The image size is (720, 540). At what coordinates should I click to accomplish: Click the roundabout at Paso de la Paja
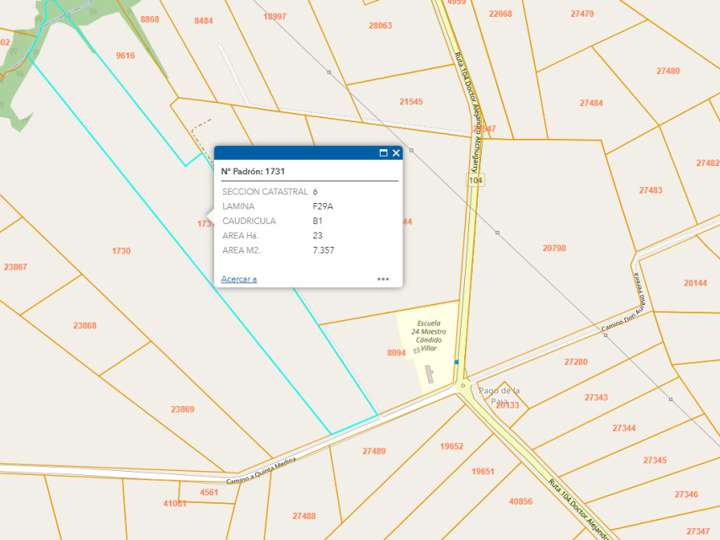coord(462,383)
